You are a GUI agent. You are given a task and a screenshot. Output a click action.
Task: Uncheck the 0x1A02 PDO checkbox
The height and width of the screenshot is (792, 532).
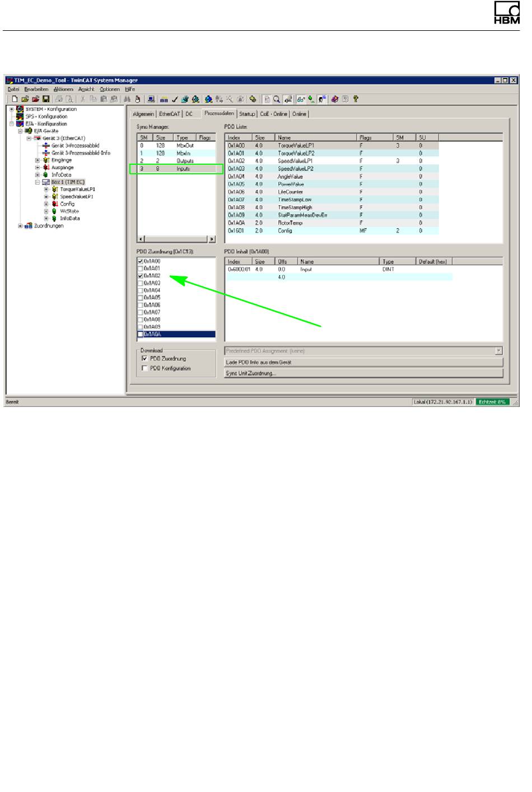[141, 276]
